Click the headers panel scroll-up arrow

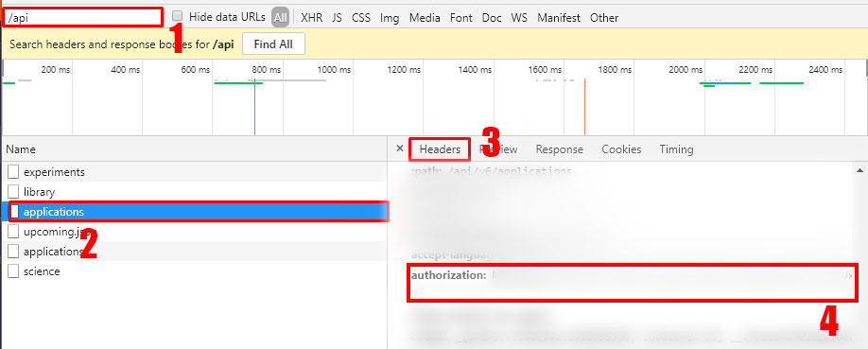[859, 170]
